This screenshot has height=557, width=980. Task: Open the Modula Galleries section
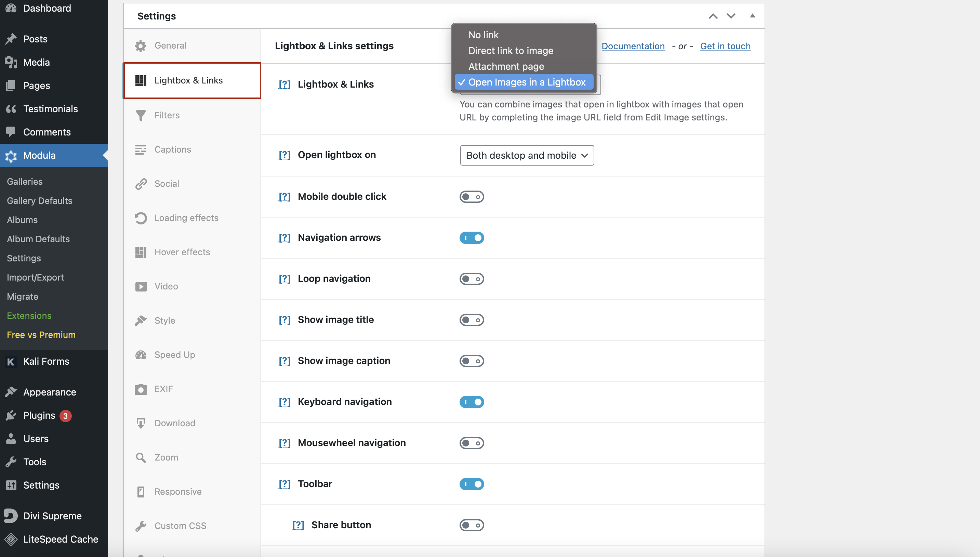[x=25, y=181]
